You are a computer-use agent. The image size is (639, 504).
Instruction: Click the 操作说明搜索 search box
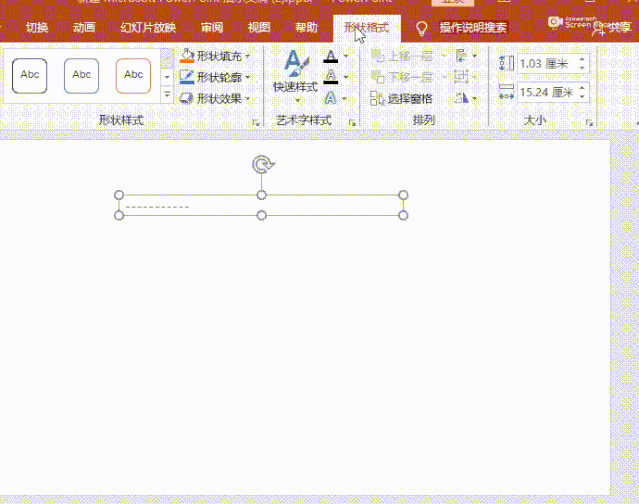(x=473, y=28)
